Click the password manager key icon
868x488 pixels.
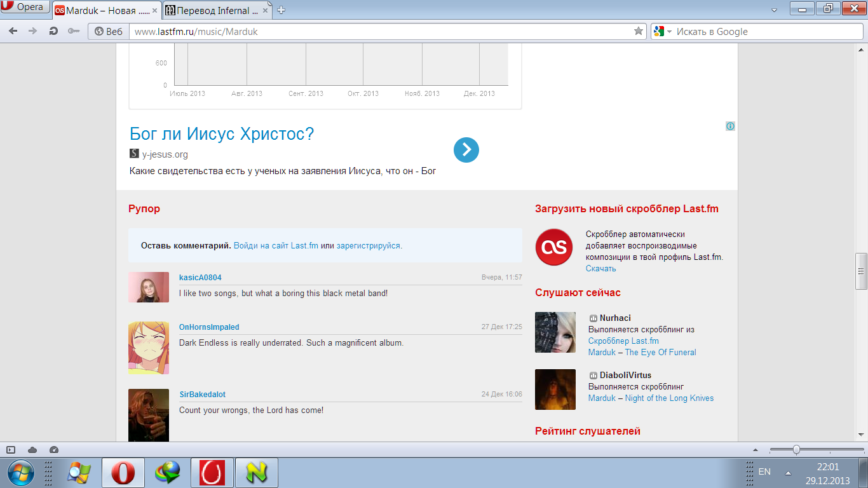click(74, 31)
